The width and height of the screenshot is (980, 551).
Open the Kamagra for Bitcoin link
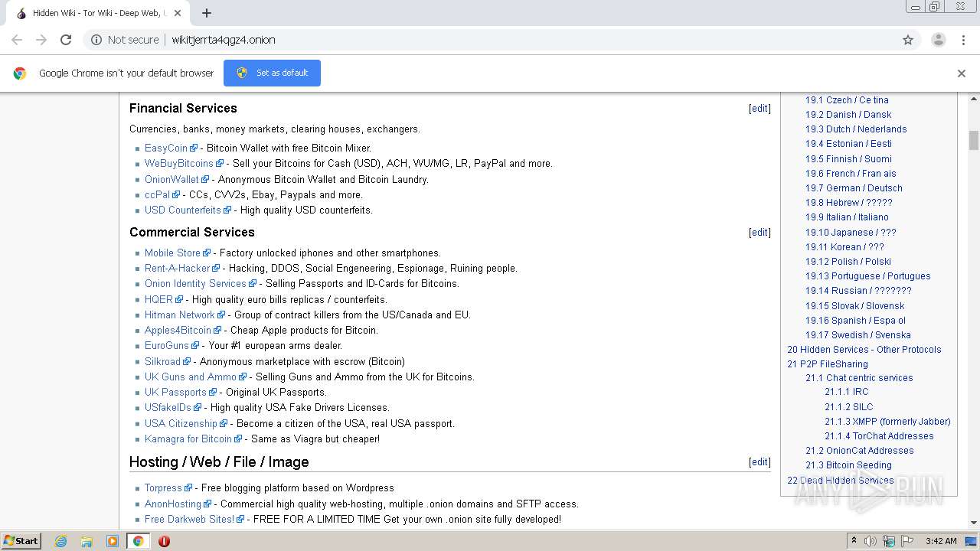pos(188,439)
